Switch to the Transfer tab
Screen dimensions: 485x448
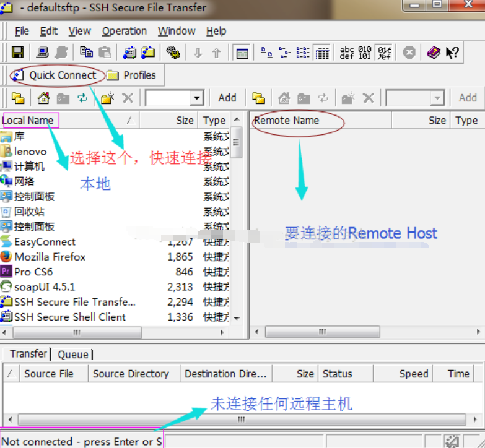pyautogui.click(x=28, y=353)
